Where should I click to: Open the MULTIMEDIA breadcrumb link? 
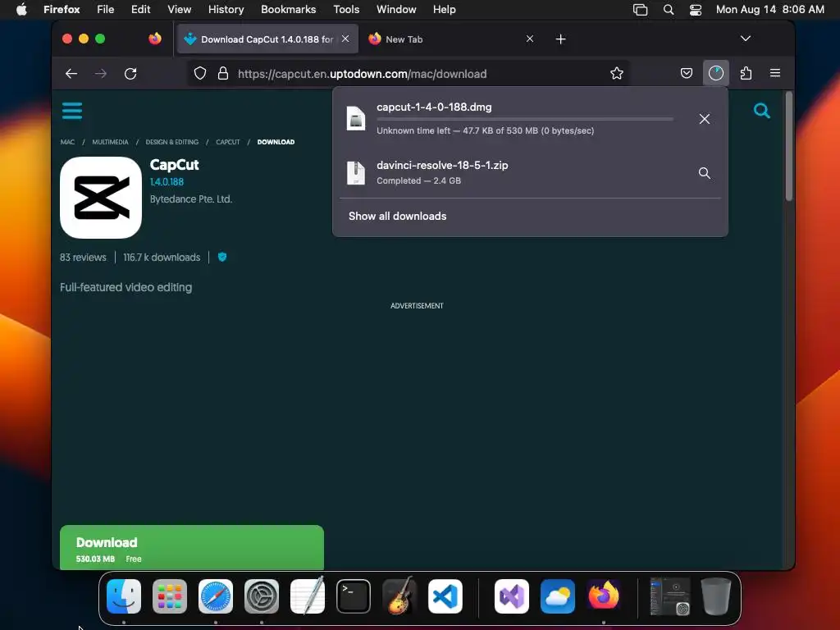(x=111, y=142)
